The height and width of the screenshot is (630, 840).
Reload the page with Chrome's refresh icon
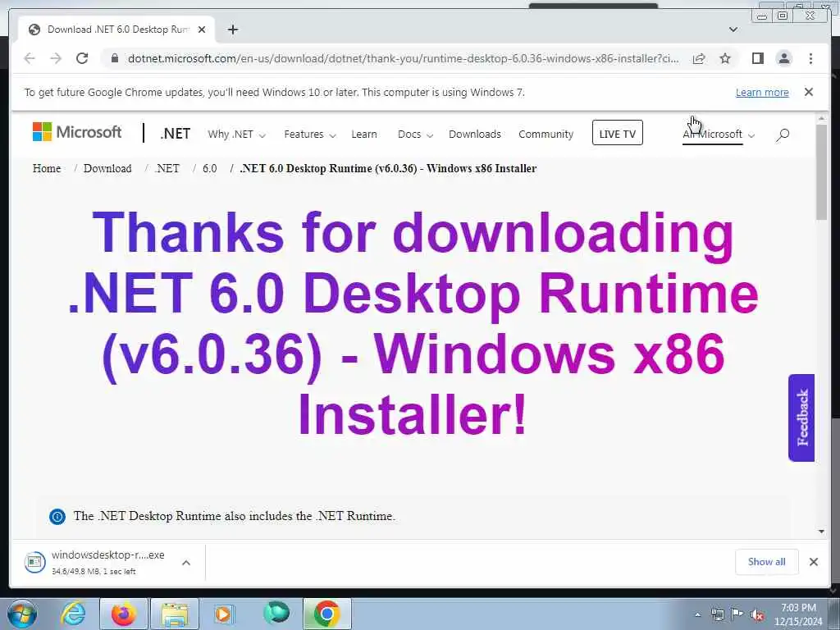coord(82,58)
